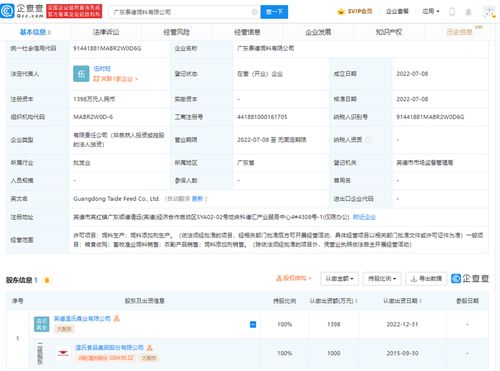Switch to the 基本信息 tab
The image size is (500, 371).
point(33,32)
